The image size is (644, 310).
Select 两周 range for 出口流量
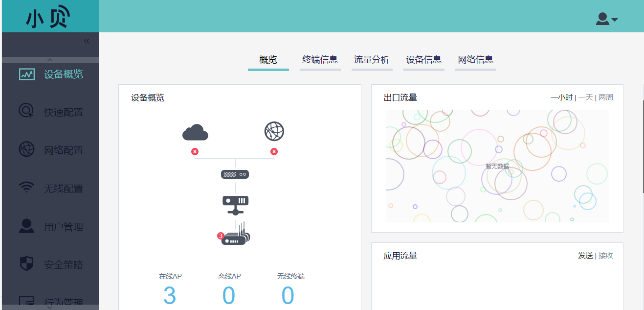pyautogui.click(x=605, y=97)
